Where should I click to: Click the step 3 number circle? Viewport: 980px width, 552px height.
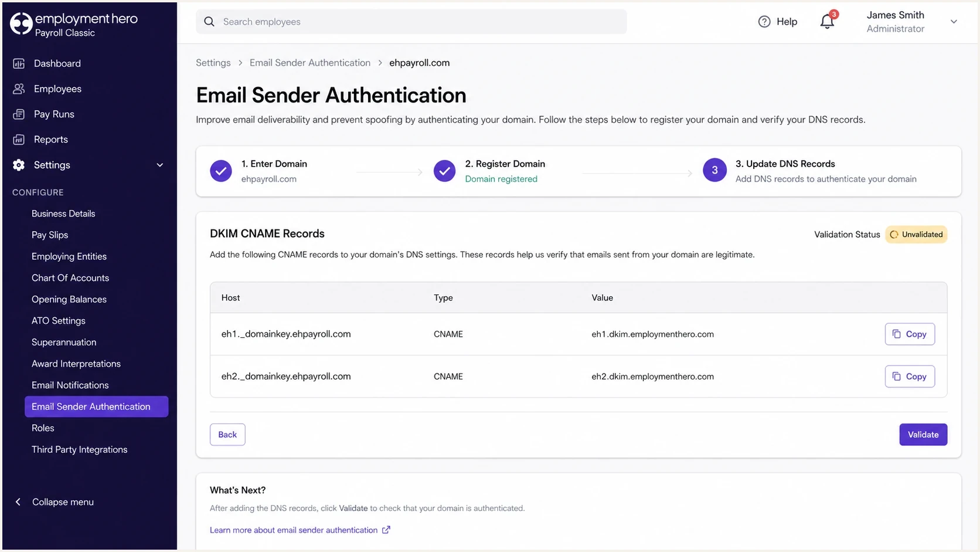(x=714, y=170)
